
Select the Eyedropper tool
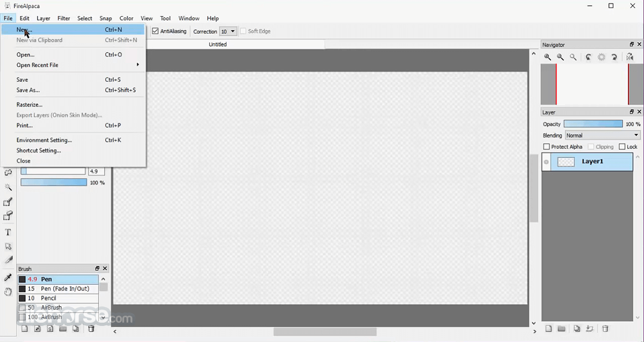8,278
